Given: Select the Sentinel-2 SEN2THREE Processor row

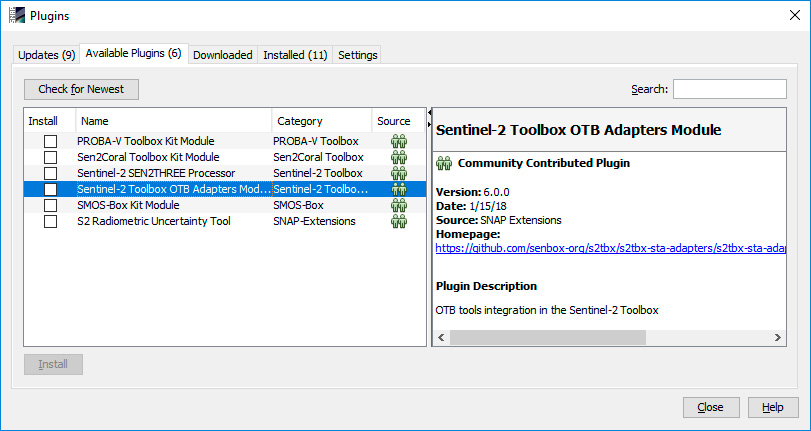Looking at the screenshot, I should pyautogui.click(x=225, y=173).
